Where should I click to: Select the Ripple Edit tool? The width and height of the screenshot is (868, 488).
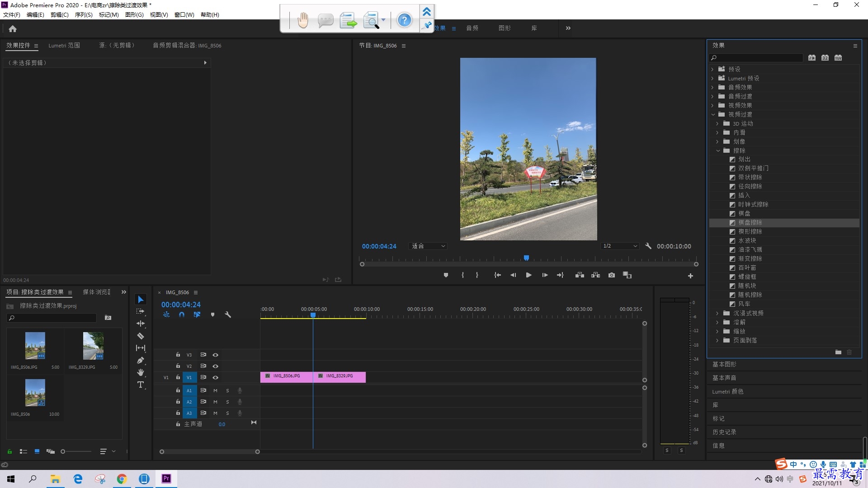[141, 324]
